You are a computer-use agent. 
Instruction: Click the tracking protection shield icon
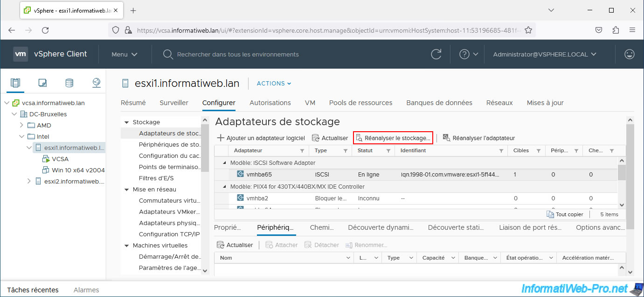116,30
